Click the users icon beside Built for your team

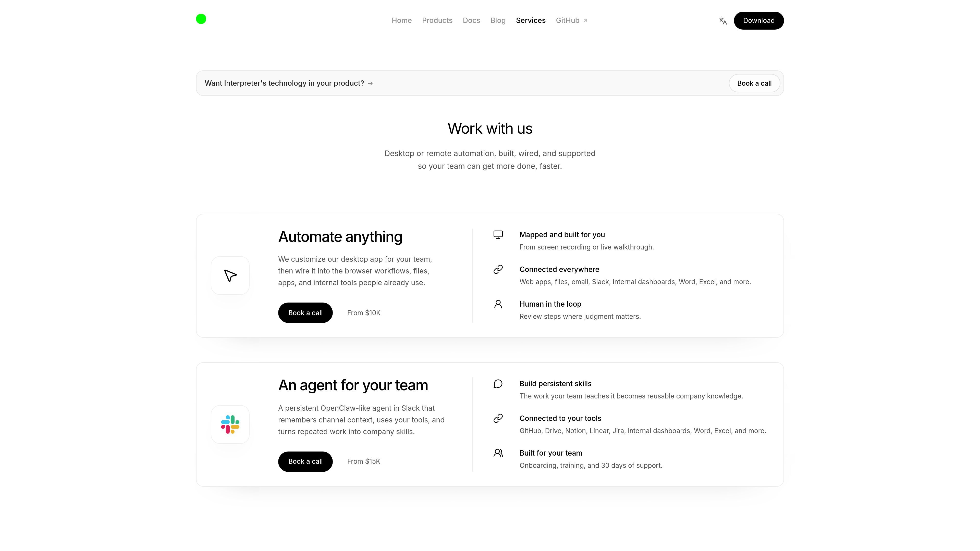pos(498,453)
